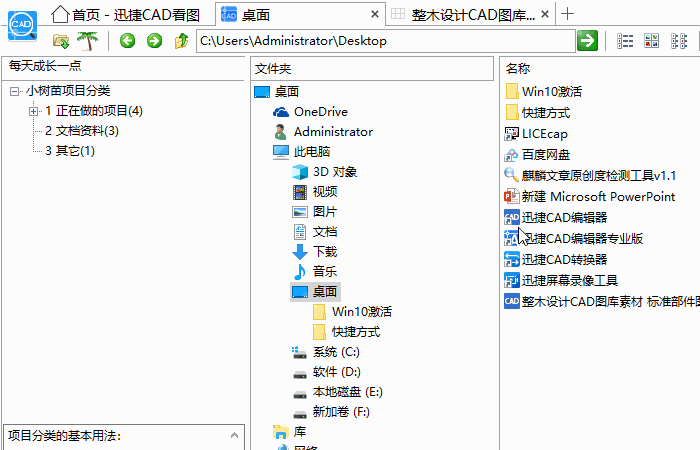Click the open folder toolbar icon
Screen dimensions: 700x450
click(x=61, y=41)
